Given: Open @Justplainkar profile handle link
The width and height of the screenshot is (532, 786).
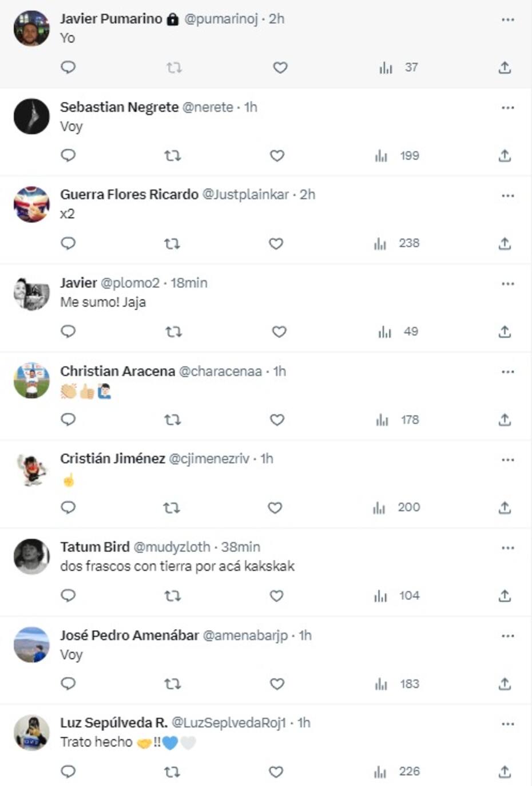Looking at the screenshot, I should [245, 195].
